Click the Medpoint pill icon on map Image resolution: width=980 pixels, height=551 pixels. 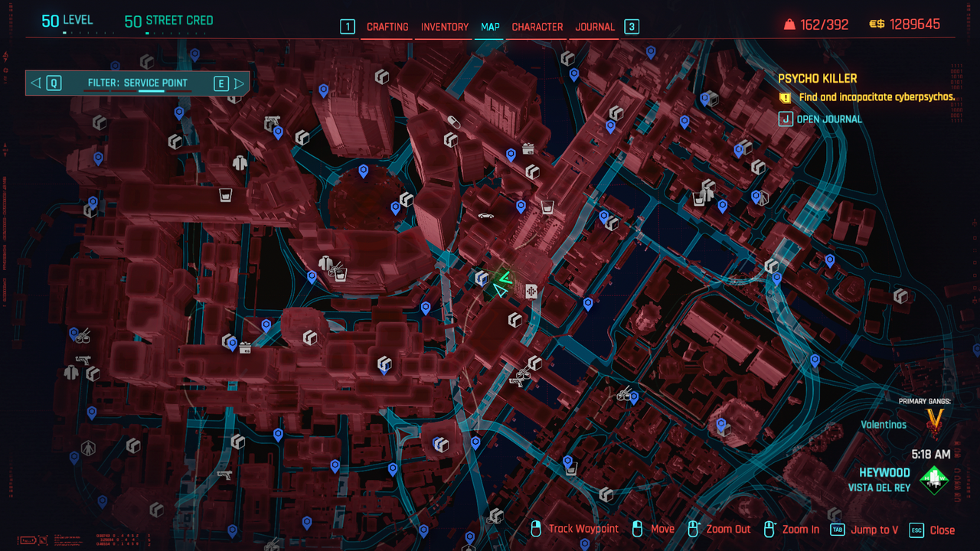point(453,121)
